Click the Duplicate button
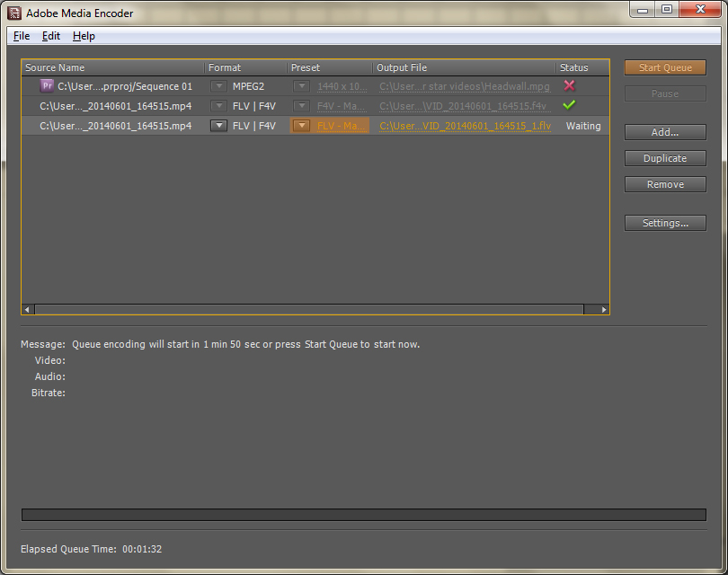This screenshot has width=728, height=575. (x=665, y=158)
